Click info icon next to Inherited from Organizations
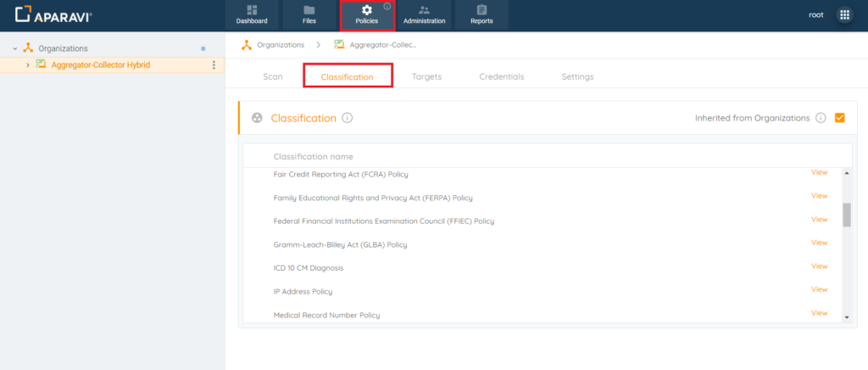 click(x=821, y=118)
